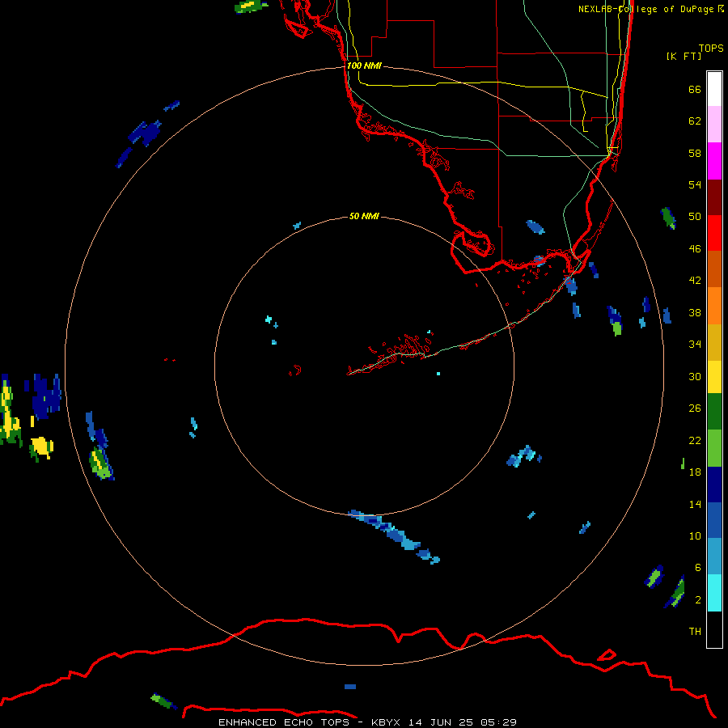
Task: Click the "18" legend value
Action: click(695, 472)
